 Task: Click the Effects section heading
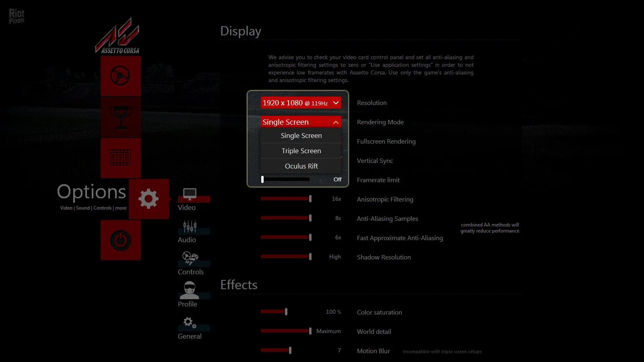[239, 285]
